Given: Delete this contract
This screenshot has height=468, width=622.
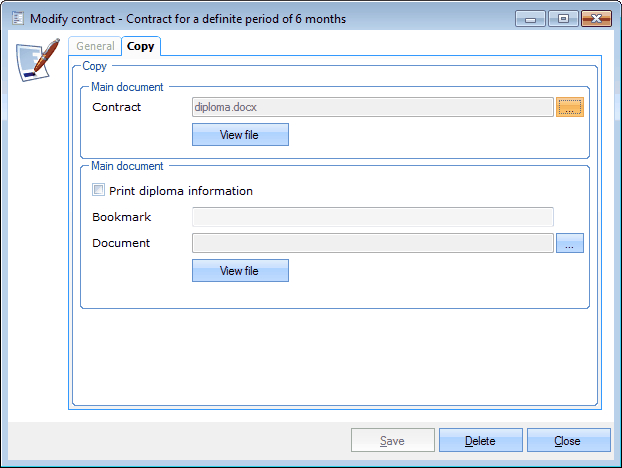Looking at the screenshot, I should point(480,440).
